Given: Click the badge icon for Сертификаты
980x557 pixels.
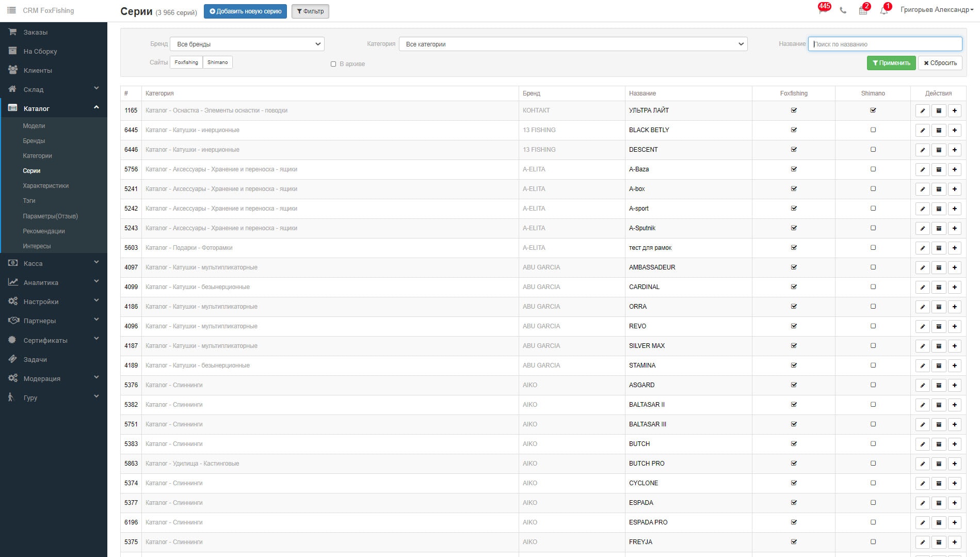Looking at the screenshot, I should point(12,340).
